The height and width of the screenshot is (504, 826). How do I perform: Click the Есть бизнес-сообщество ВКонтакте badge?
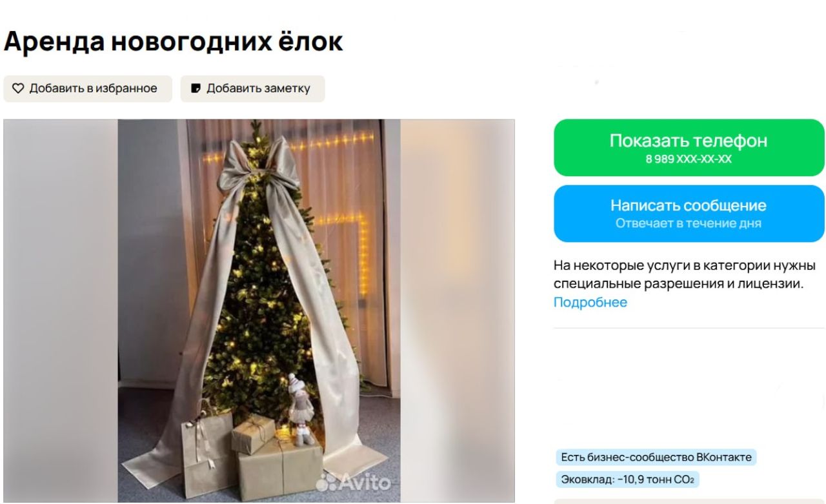pyautogui.click(x=656, y=458)
